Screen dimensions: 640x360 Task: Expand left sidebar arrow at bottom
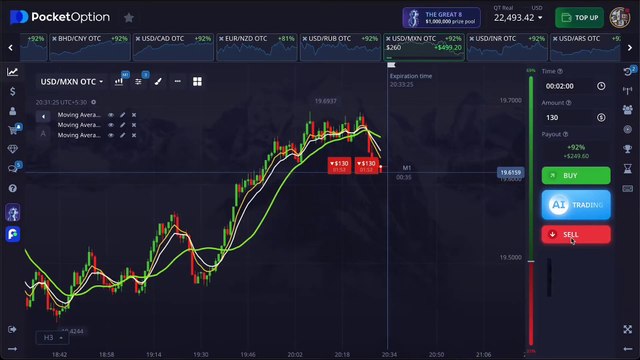pos(12,349)
